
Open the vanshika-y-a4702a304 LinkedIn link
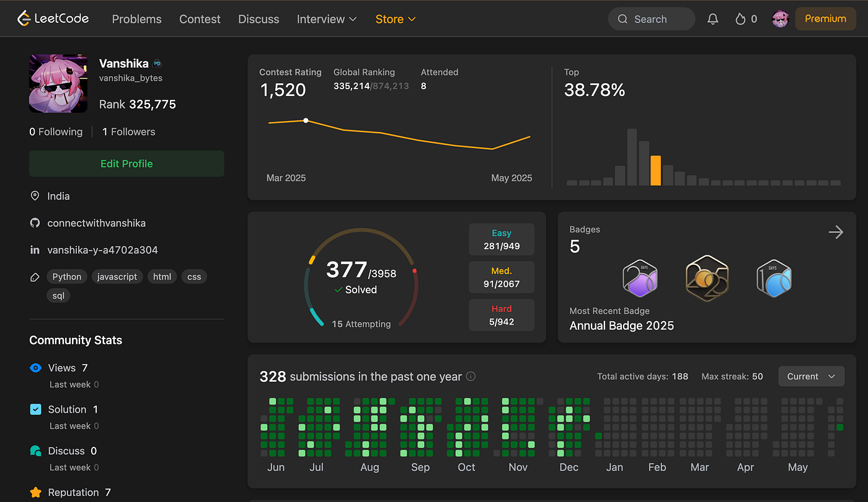[102, 250]
